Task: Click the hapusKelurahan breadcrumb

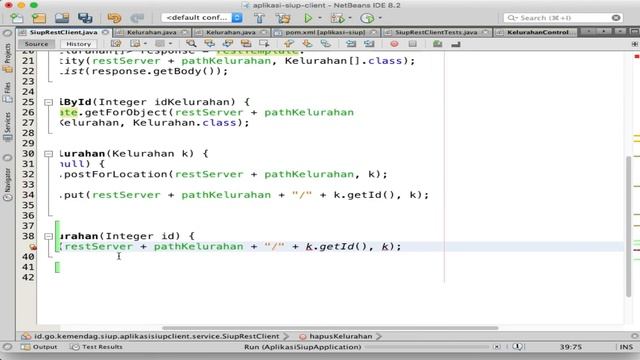Action: 336,336
